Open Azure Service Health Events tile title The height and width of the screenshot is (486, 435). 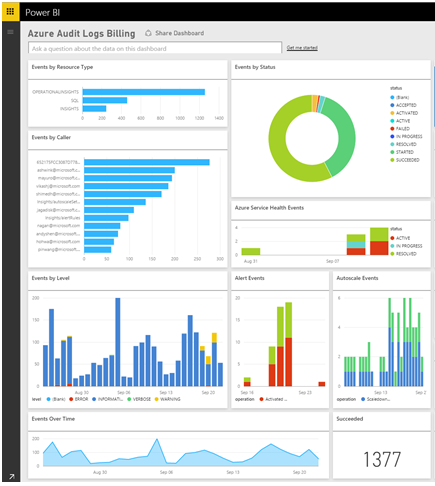click(269, 208)
